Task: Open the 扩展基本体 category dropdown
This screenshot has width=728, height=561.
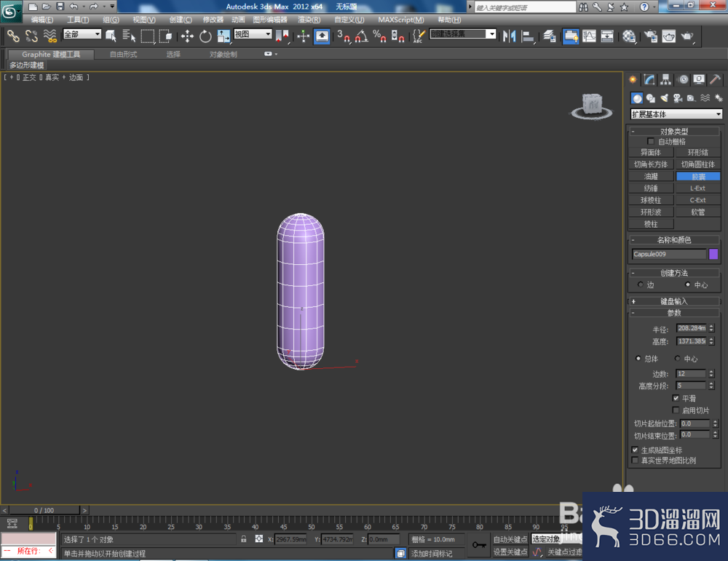Action: [x=676, y=114]
